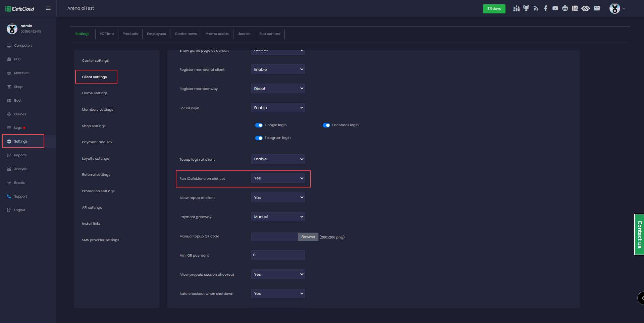Open Game settings in the settings list
The height and width of the screenshot is (323, 644).
95,93
